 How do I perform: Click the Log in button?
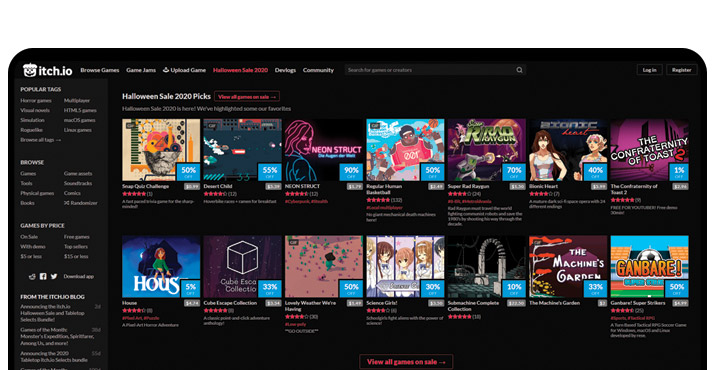pyautogui.click(x=649, y=70)
